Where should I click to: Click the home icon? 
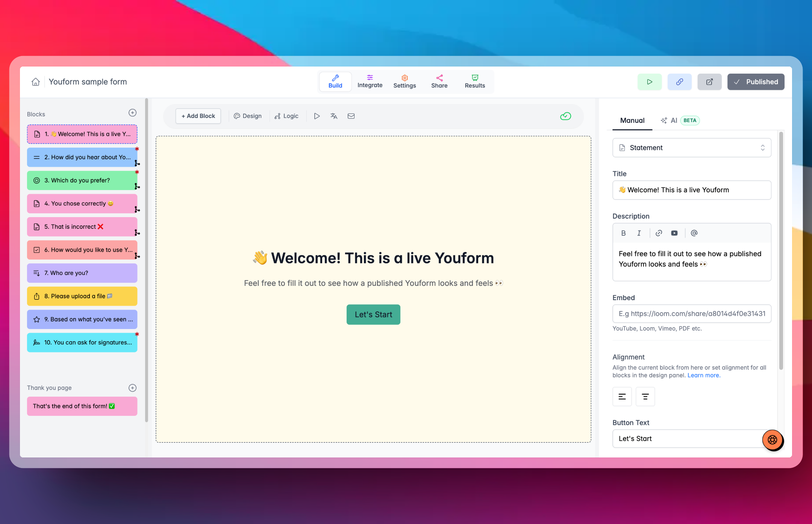pyautogui.click(x=36, y=82)
